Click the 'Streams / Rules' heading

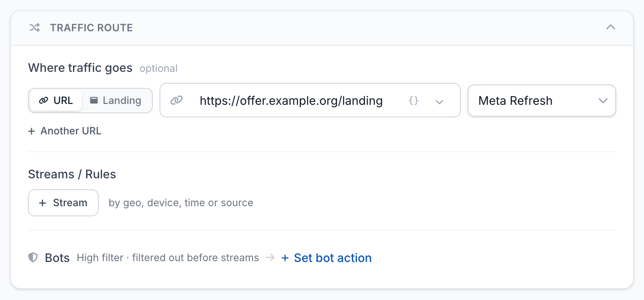(72, 174)
